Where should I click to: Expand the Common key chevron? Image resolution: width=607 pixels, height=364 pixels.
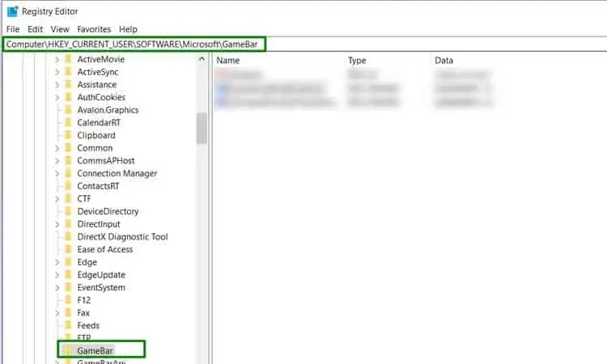click(57, 148)
